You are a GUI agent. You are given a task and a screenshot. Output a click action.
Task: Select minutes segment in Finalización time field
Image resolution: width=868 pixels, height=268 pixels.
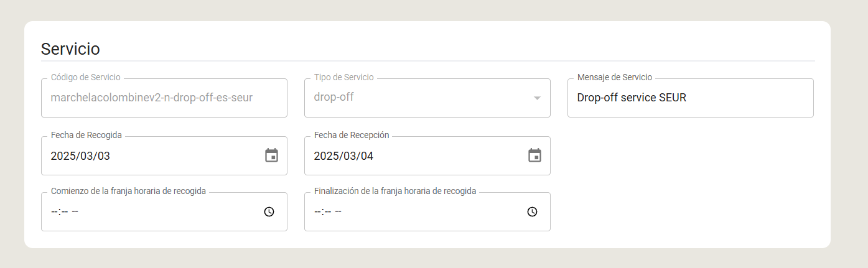327,211
